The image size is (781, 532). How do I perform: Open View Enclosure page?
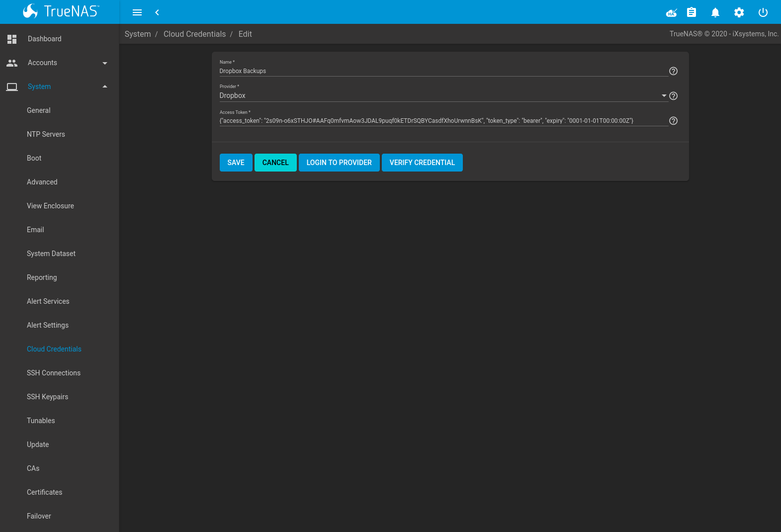coord(50,206)
